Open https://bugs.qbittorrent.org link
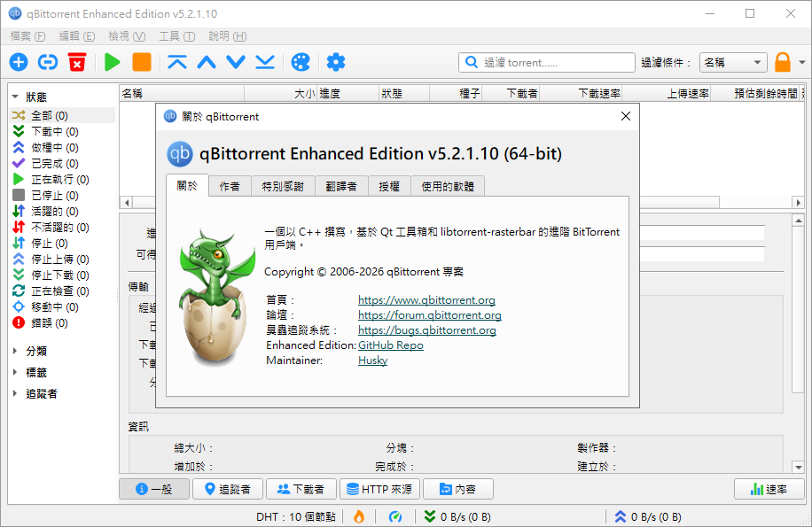812x527 pixels. coord(427,330)
